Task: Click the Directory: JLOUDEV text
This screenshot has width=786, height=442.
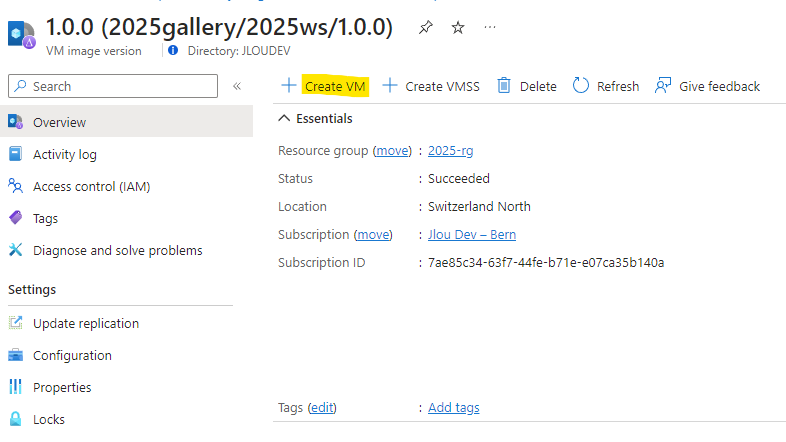Action: 239,51
